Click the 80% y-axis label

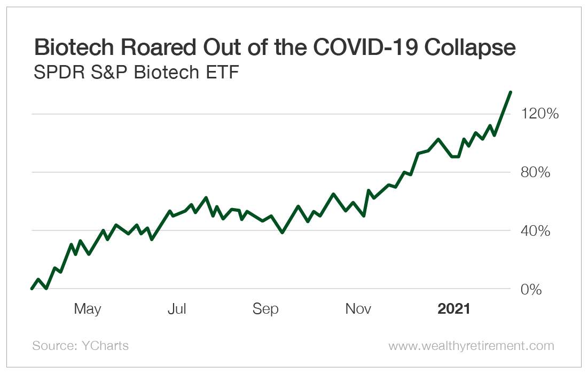(x=535, y=172)
